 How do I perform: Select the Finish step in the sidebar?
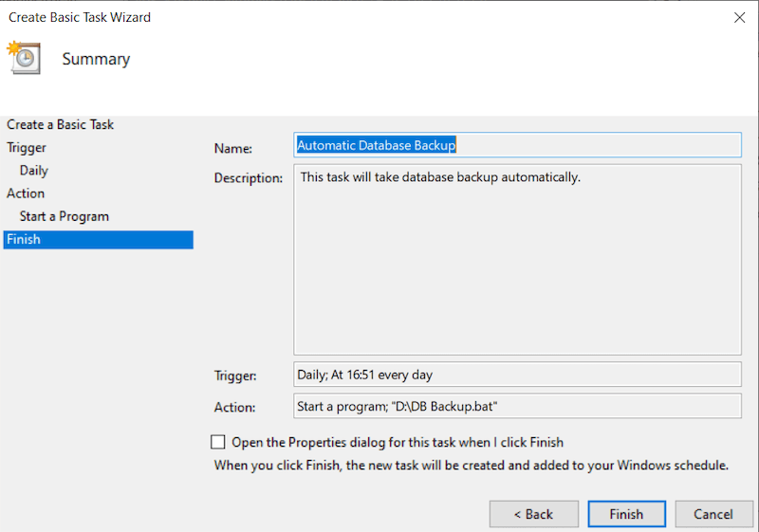click(24, 240)
